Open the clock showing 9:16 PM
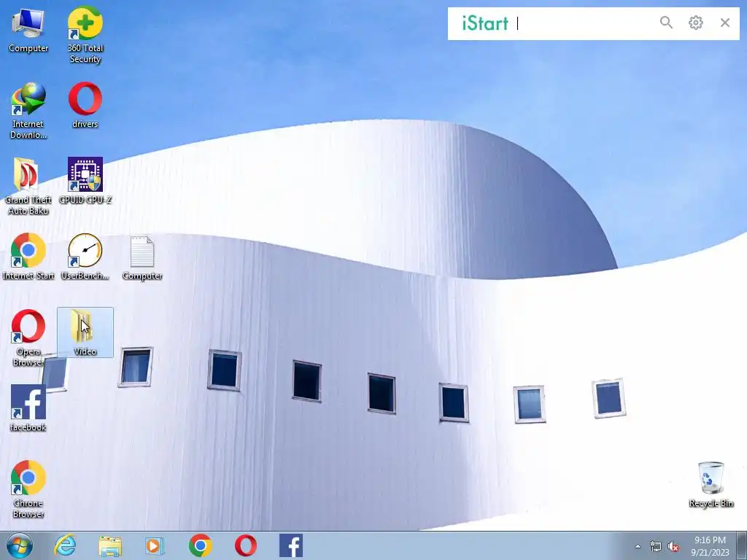The width and height of the screenshot is (747, 560). point(710,546)
